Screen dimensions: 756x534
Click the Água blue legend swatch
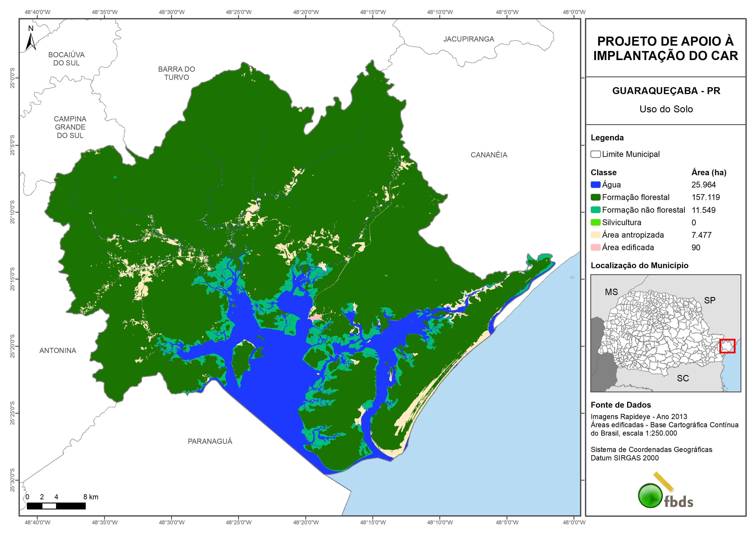point(595,185)
